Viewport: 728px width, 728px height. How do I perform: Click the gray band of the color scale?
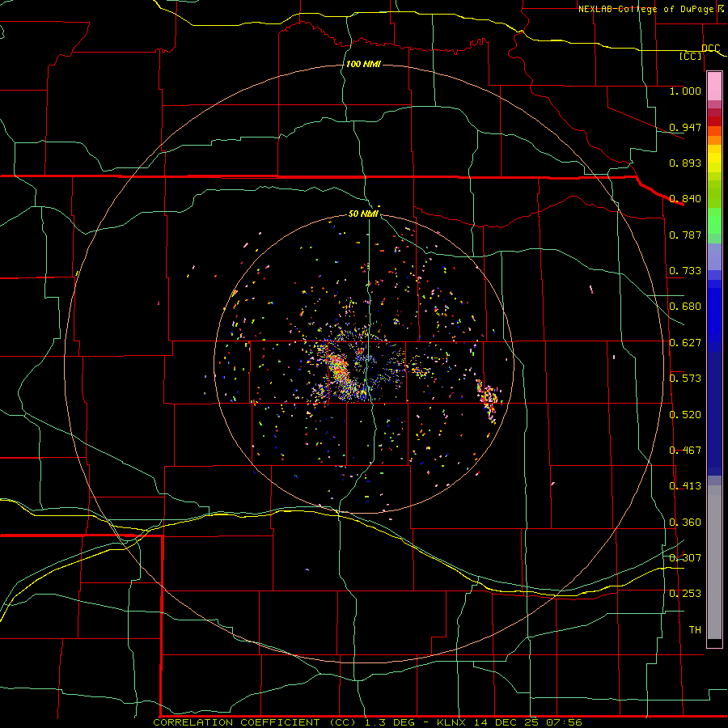click(714, 562)
